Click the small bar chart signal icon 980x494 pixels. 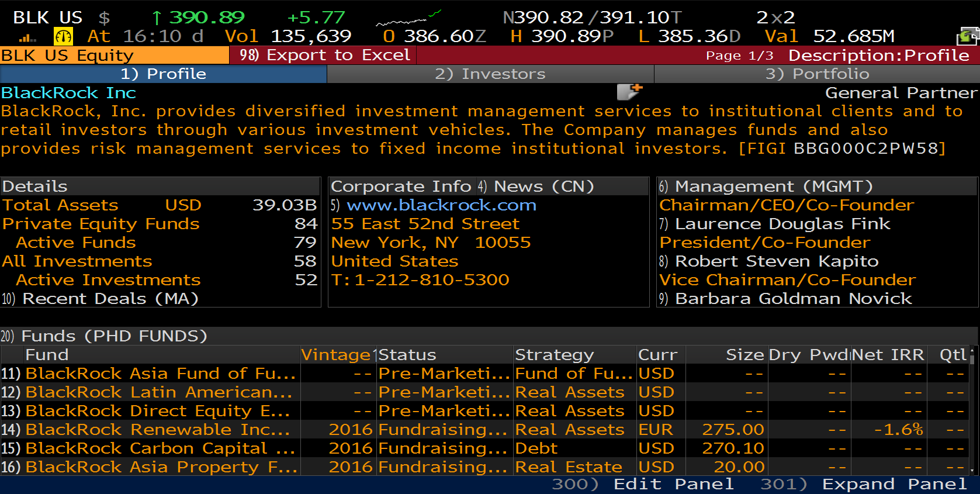(27, 38)
